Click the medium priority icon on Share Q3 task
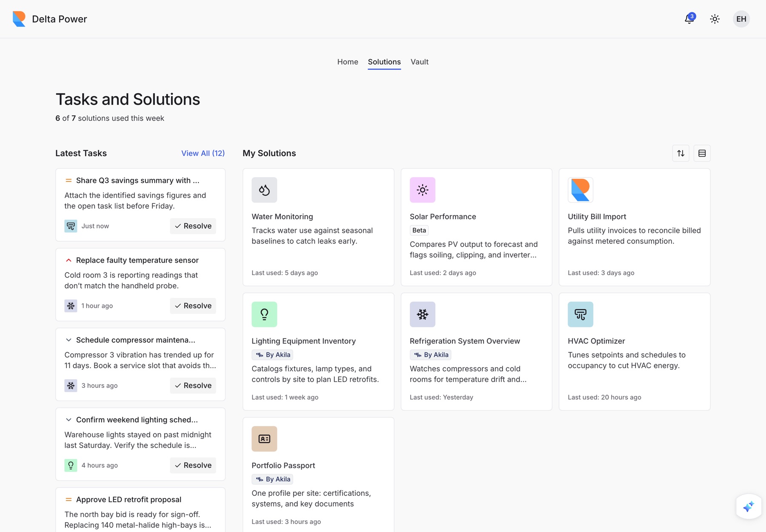The width and height of the screenshot is (766, 532). (69, 180)
